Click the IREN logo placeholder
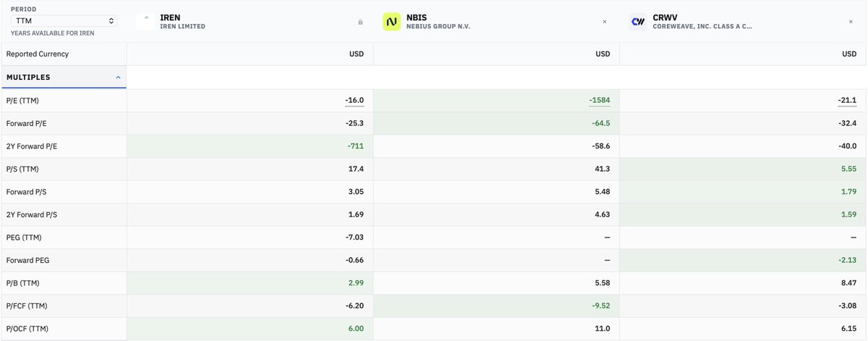Screen dimensions: 868x341 (145, 22)
